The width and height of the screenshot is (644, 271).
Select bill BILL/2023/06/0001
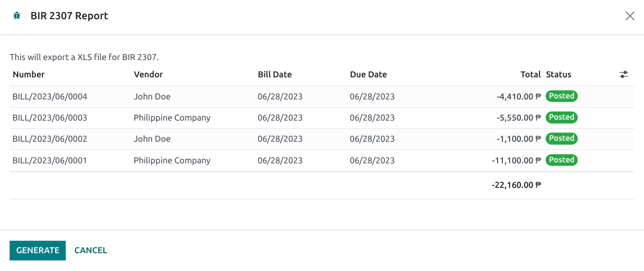[50, 160]
